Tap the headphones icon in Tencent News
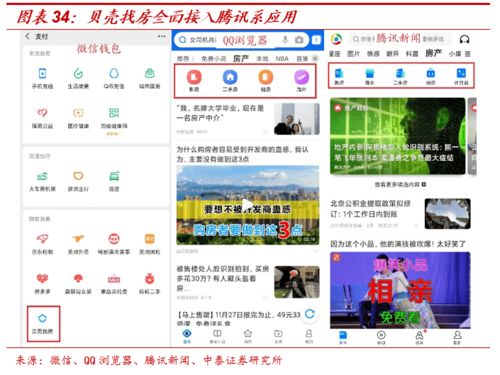 pos(464,39)
